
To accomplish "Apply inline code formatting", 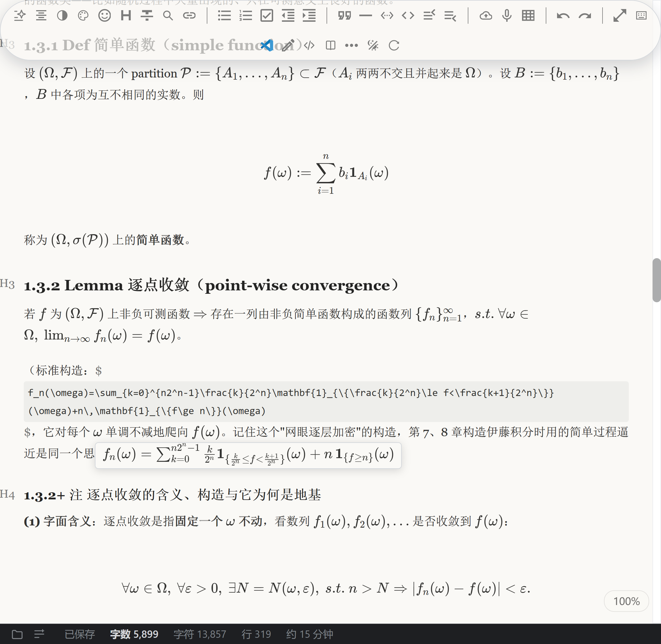I will [x=408, y=16].
